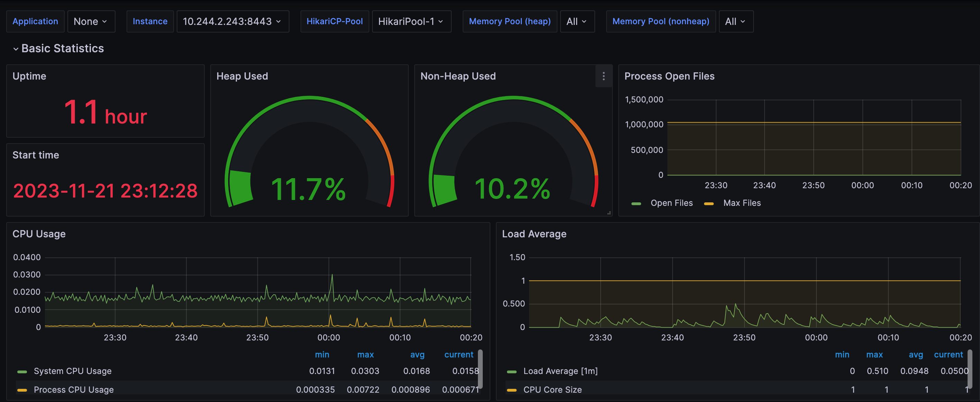Click the Process Open Files panel title
980x402 pixels.
coord(669,76)
